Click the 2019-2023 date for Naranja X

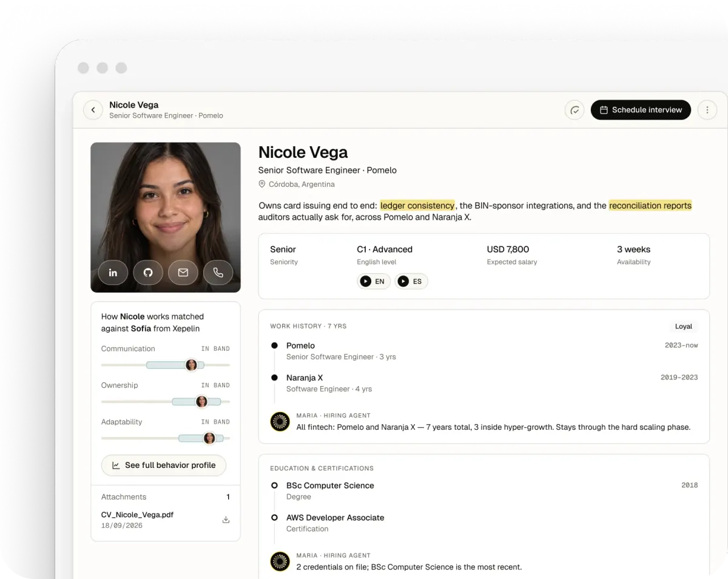(x=679, y=378)
